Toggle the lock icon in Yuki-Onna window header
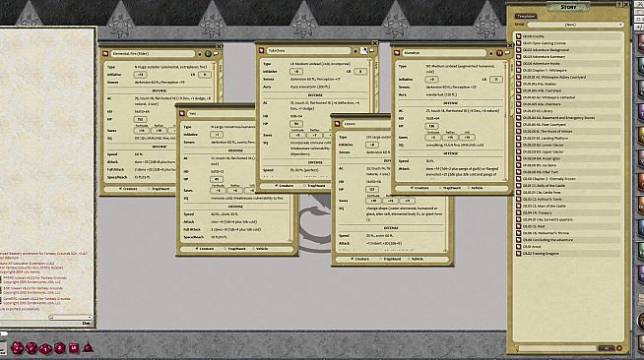 point(355,51)
